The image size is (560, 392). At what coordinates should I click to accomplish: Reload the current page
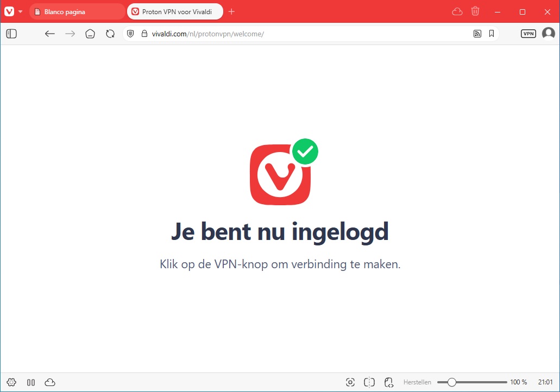[x=110, y=34]
